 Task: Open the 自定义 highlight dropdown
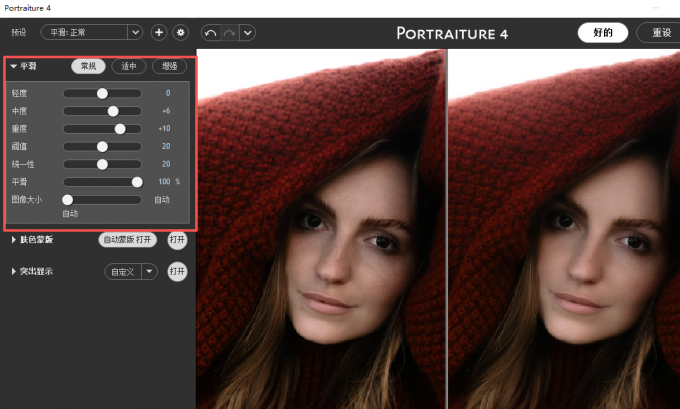[149, 271]
